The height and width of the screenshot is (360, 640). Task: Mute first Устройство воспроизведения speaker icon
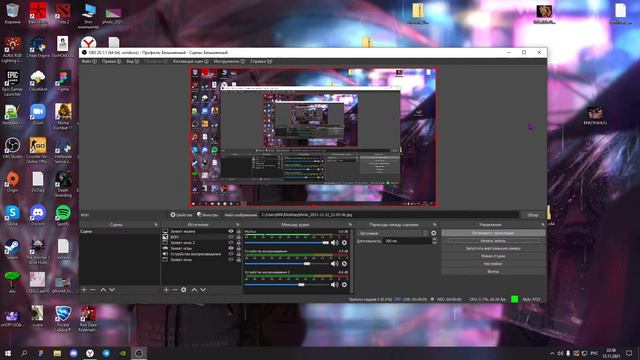[x=335, y=264]
